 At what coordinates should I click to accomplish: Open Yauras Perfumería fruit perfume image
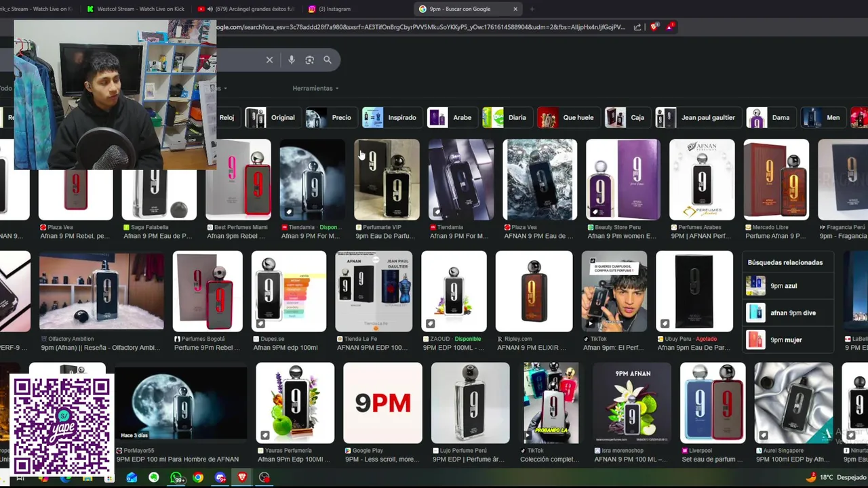[295, 403]
